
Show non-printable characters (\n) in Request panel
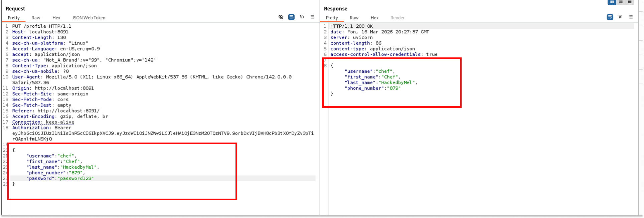302,17
